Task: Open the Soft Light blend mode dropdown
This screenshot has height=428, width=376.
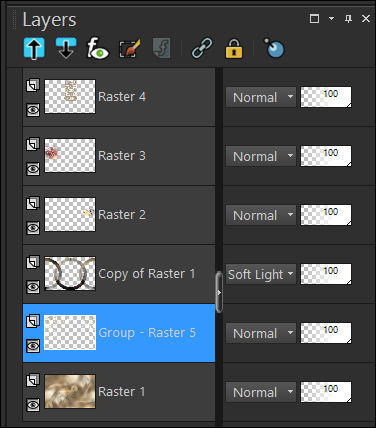Action: point(261,274)
